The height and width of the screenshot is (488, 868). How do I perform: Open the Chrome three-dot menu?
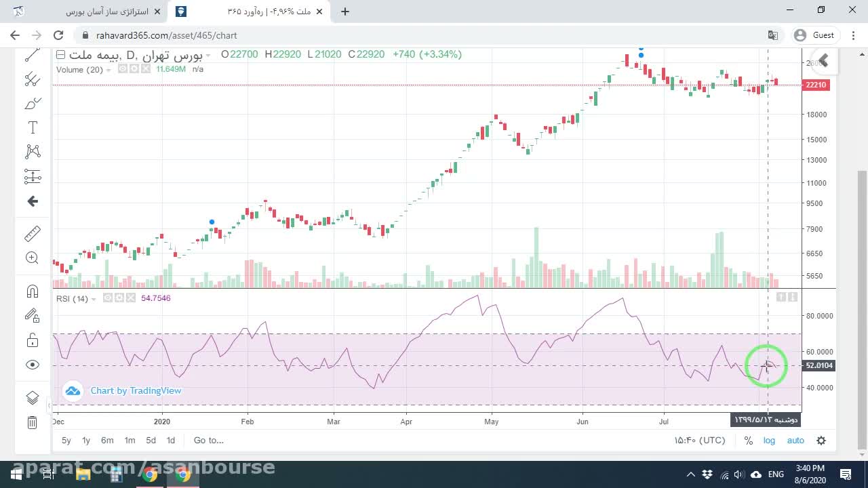coord(852,35)
